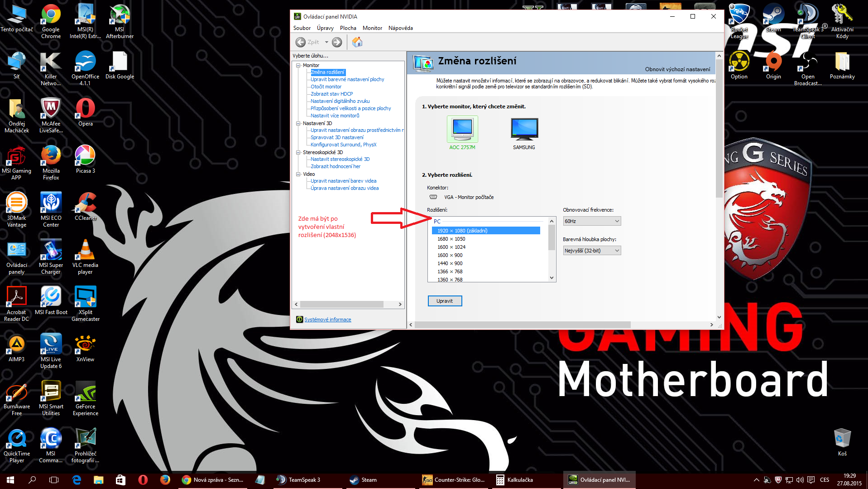This screenshot has height=489, width=868.
Task: Open File Explorer from the taskbar
Action: click(99, 479)
